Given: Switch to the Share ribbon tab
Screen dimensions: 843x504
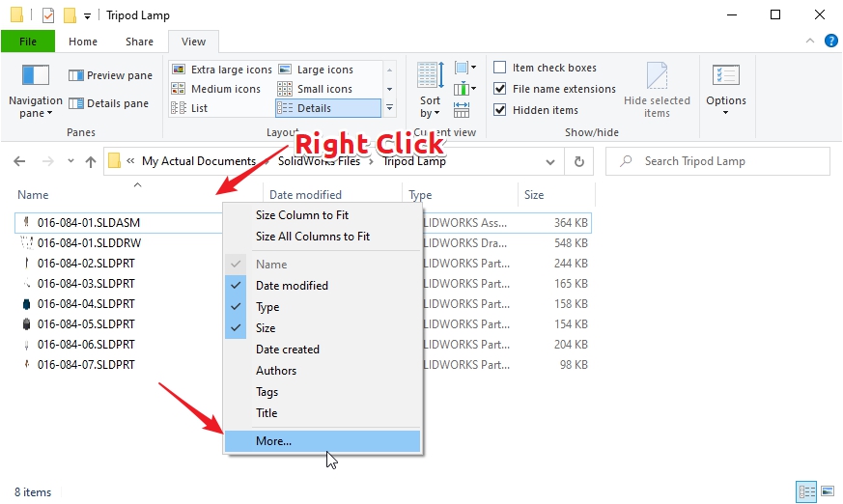Looking at the screenshot, I should pyautogui.click(x=139, y=42).
